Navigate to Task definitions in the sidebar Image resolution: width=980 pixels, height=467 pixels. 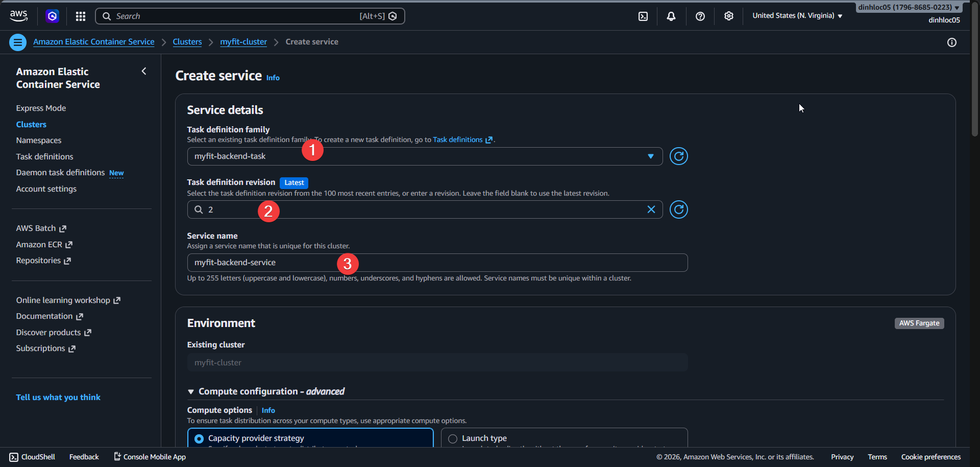(44, 156)
